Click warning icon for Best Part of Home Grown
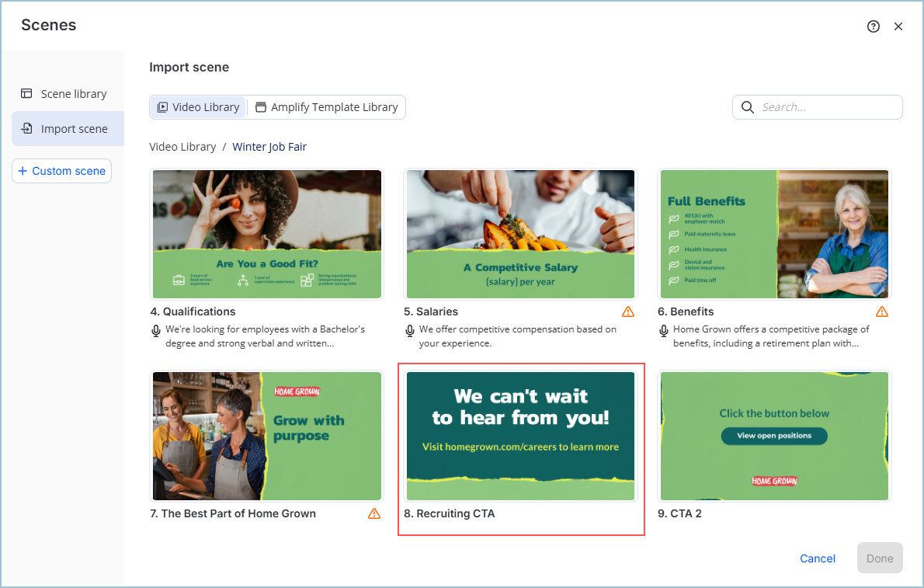The width and height of the screenshot is (924, 588). tap(374, 513)
